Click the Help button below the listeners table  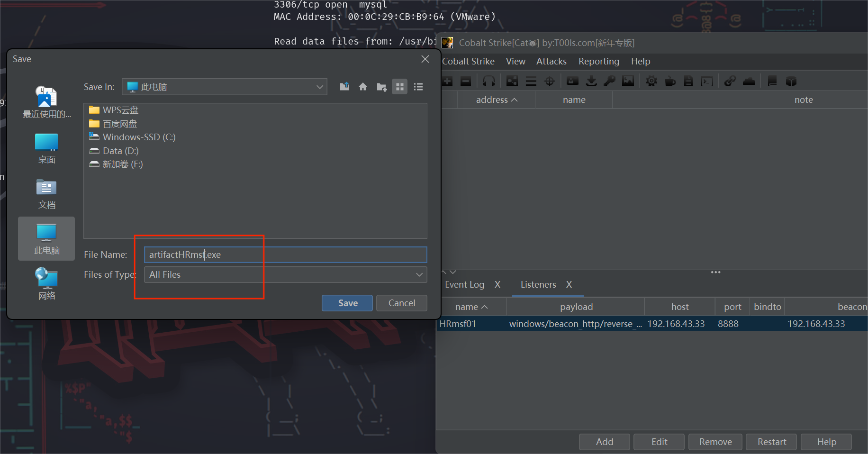[x=826, y=442]
